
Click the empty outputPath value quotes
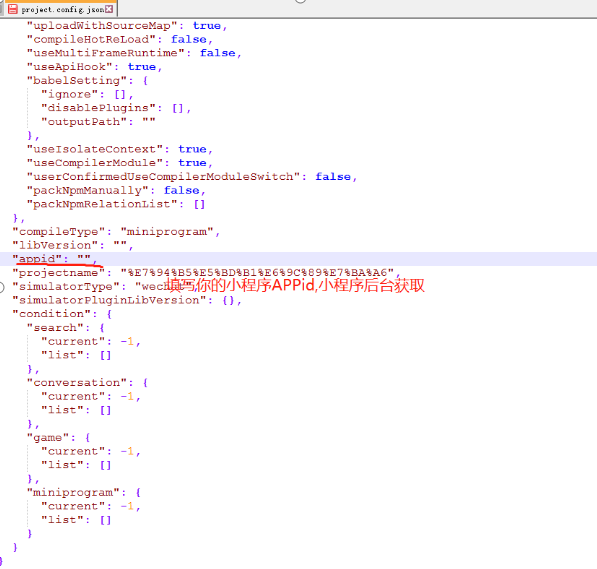coord(149,121)
